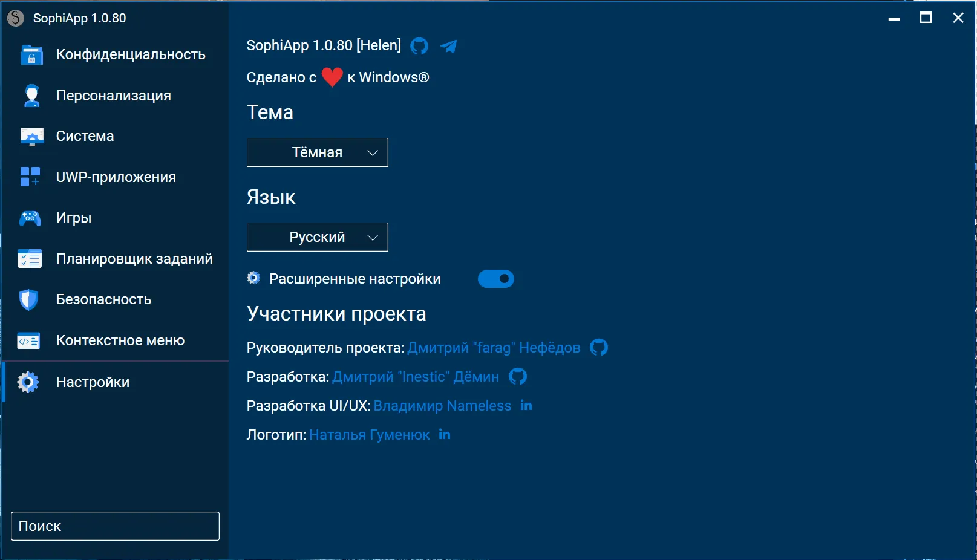Image resolution: width=977 pixels, height=560 pixels.
Task: Click the Конфиденциальность lock folder icon
Action: click(31, 55)
